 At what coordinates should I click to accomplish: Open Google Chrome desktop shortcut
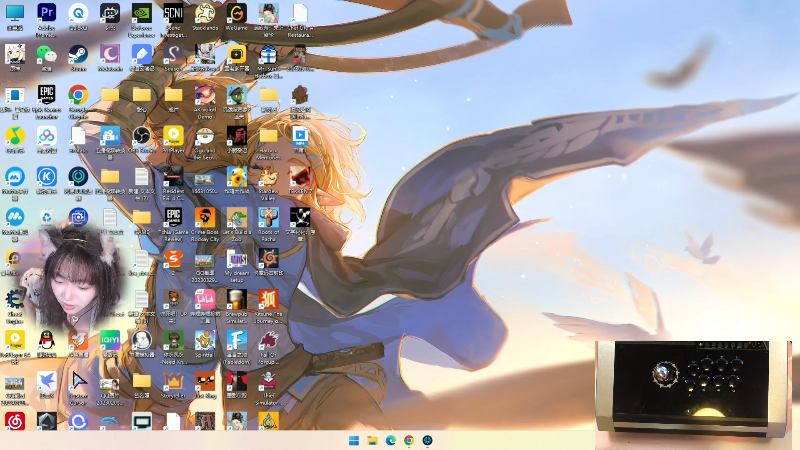[x=78, y=95]
